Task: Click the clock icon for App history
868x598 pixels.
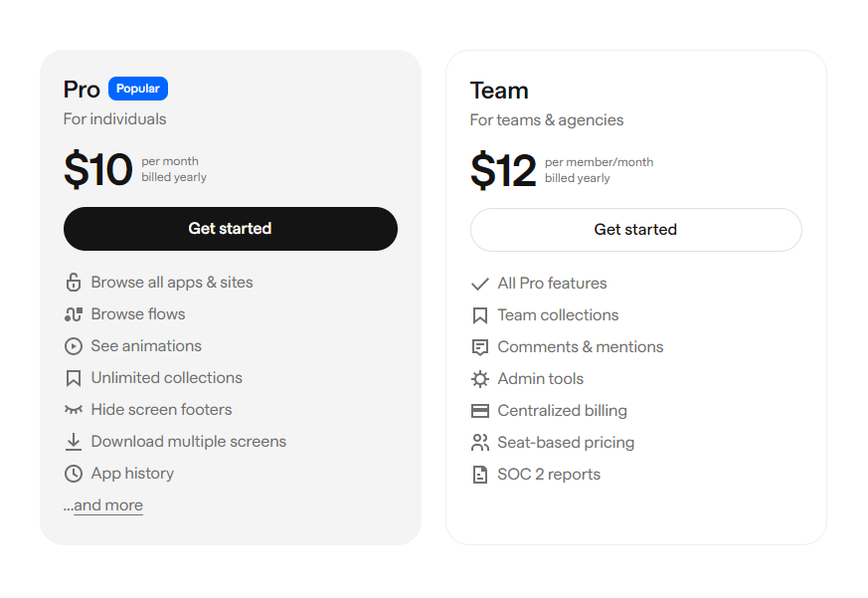Action: click(x=73, y=474)
